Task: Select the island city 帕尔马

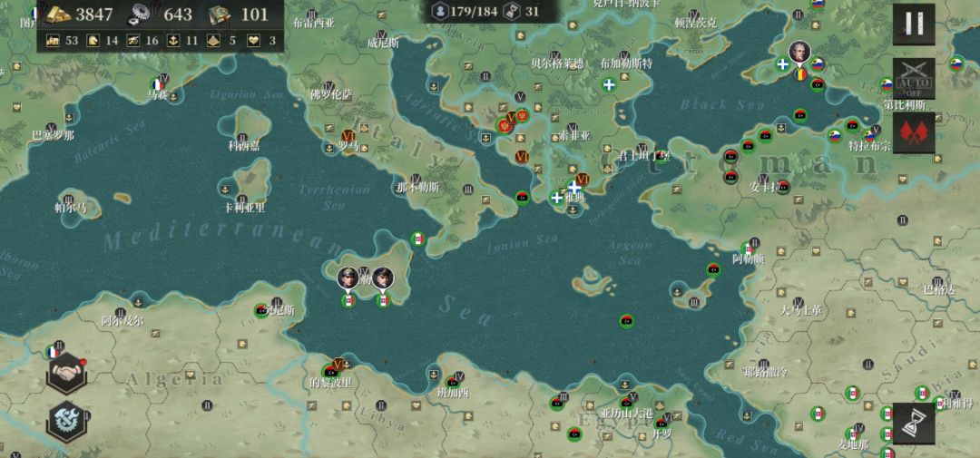Action: click(x=71, y=209)
